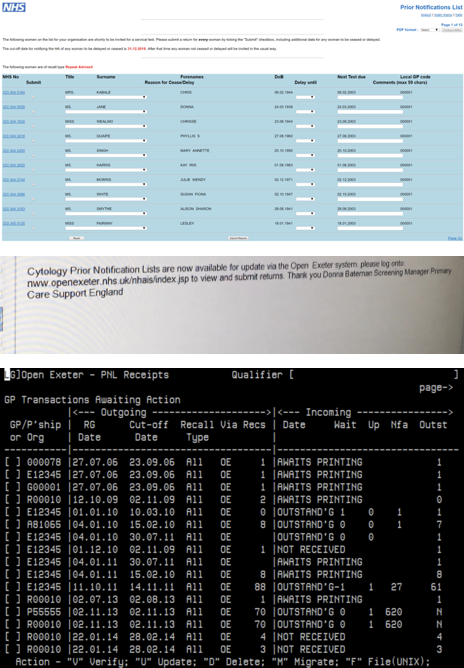Tick the Submit checkbox for WEALSKI
The height and width of the screenshot is (668, 464).
[x=33, y=127]
